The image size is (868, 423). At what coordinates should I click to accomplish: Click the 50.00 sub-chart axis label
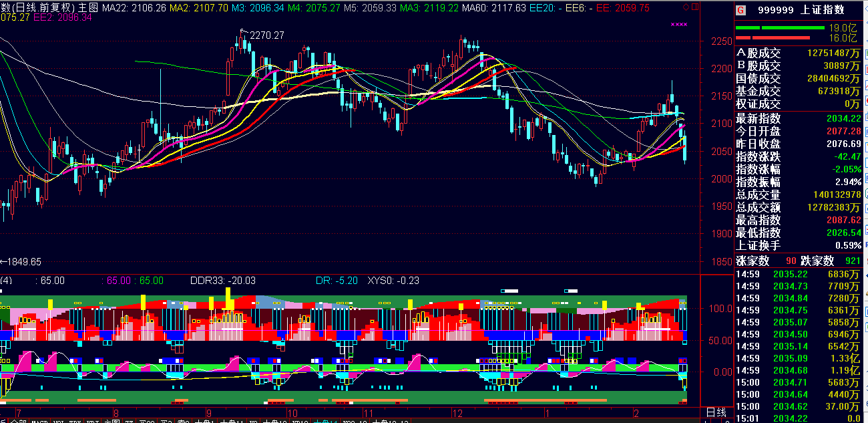click(721, 341)
